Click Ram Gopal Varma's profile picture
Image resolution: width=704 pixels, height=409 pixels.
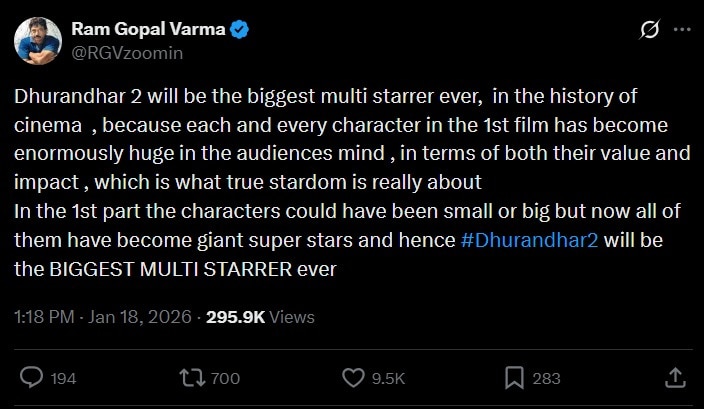(38, 41)
